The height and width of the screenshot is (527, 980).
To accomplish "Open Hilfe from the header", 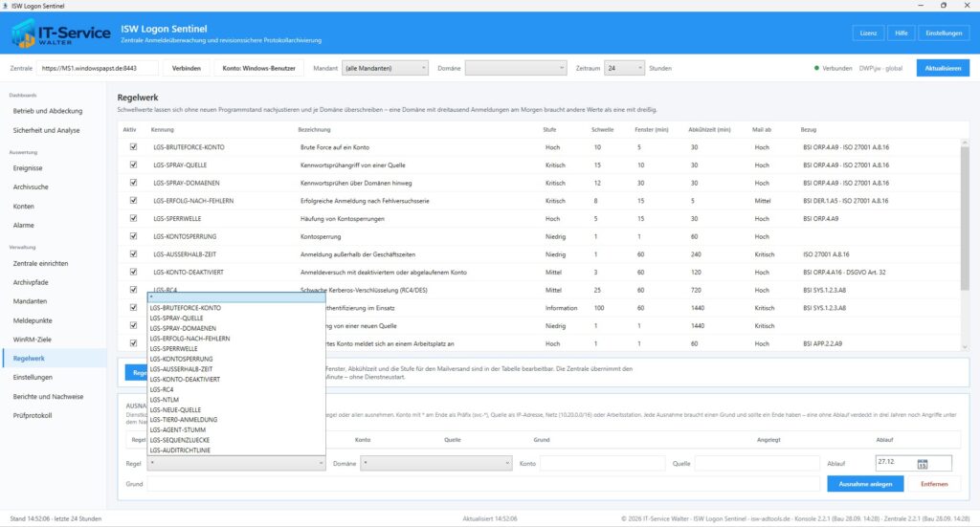I will (x=901, y=33).
